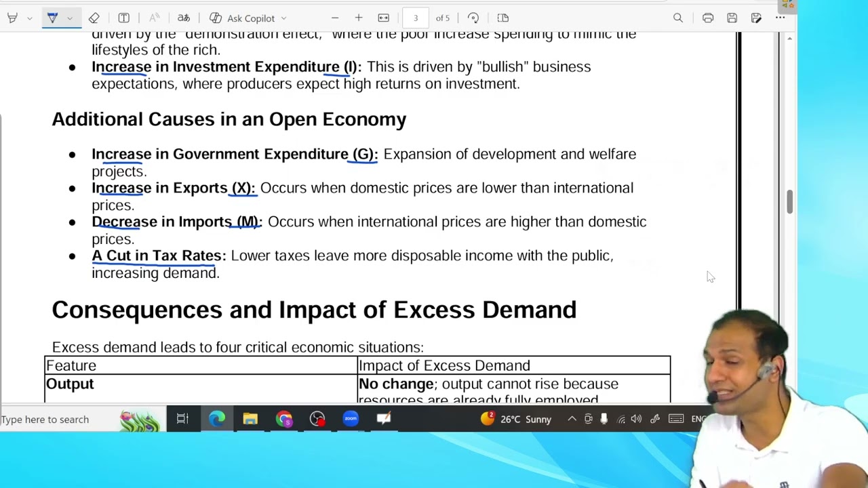
Task: Print the PDF document
Action: [x=708, y=18]
